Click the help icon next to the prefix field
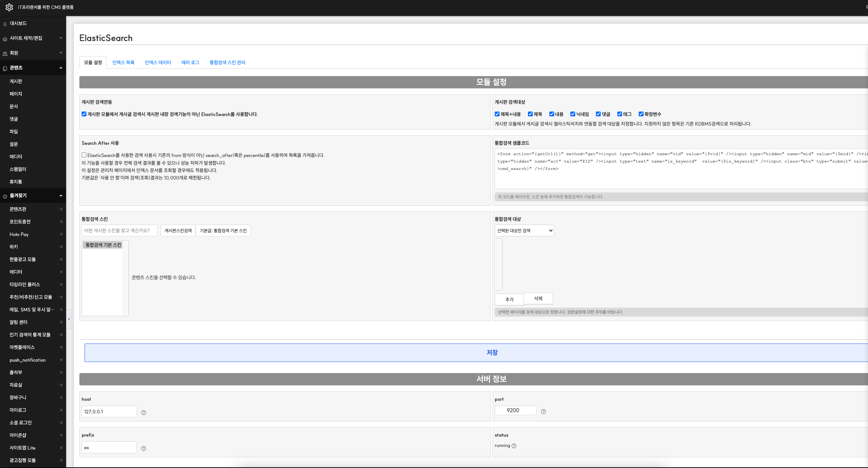Image resolution: width=868 pixels, height=468 pixels. (144, 448)
